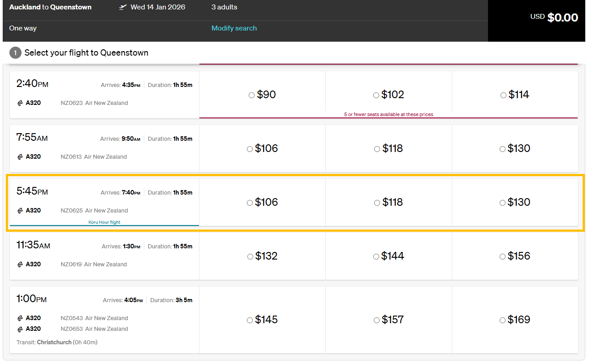Click the departing plane icon beside the date
The image size is (592, 364).
click(123, 7)
